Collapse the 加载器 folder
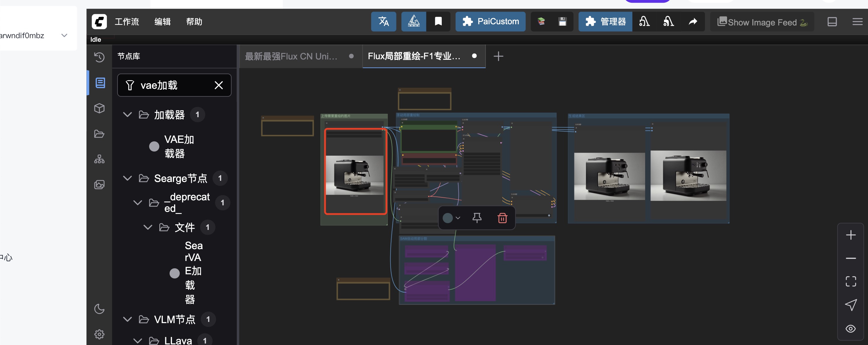The image size is (868, 345). (127, 115)
